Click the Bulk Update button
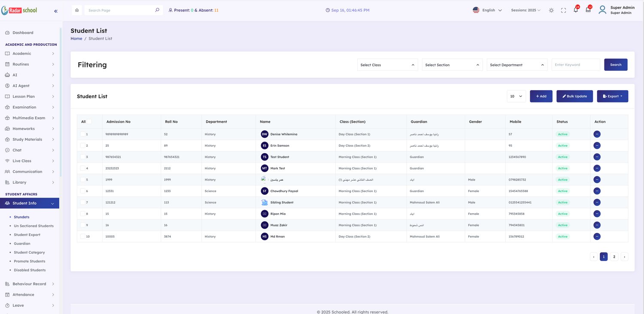The image size is (644, 314). pyautogui.click(x=574, y=96)
